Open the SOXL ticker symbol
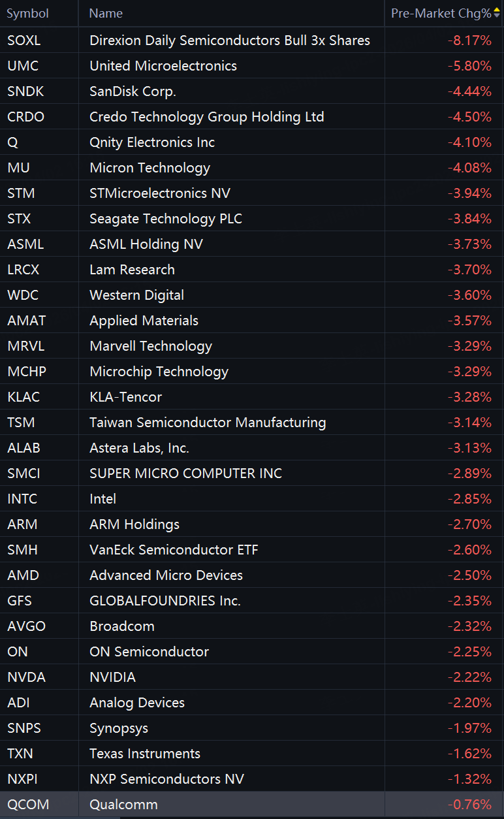This screenshot has height=819, width=504. (24, 40)
